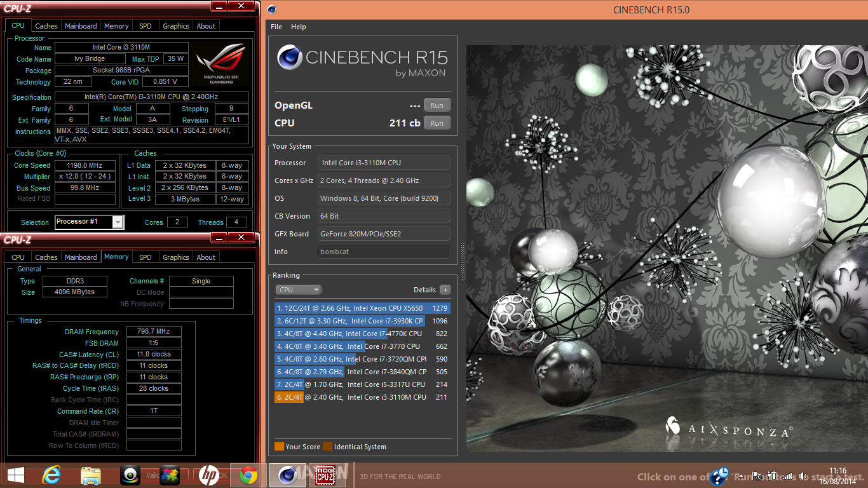Switch to CPU tab in bottom CPU-Z window

18,257
